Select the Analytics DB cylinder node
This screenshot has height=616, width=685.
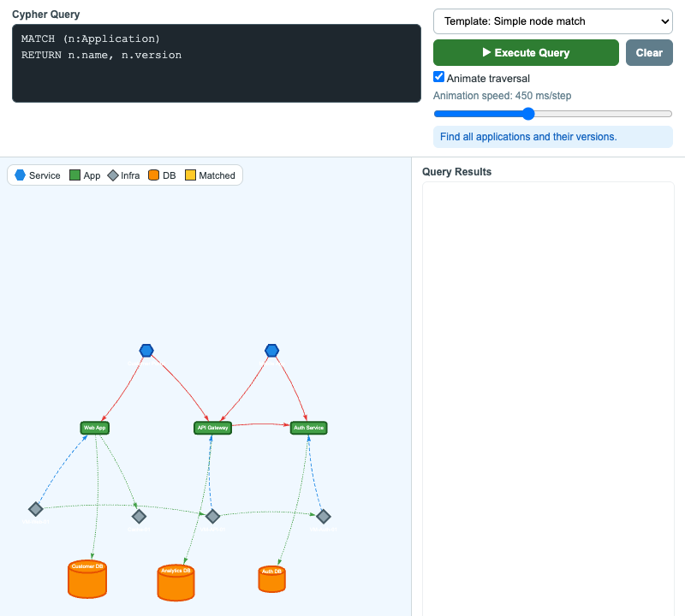176,583
